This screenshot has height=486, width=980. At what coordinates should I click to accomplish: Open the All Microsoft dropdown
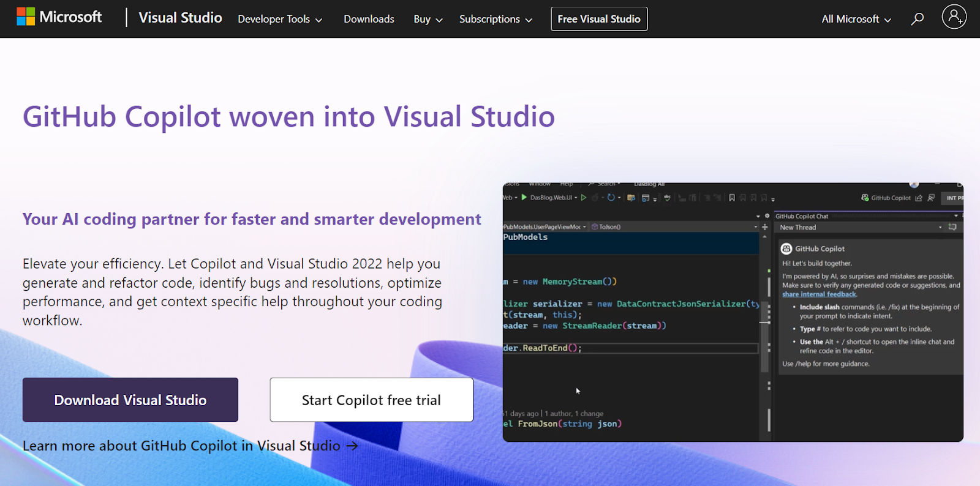tap(856, 19)
